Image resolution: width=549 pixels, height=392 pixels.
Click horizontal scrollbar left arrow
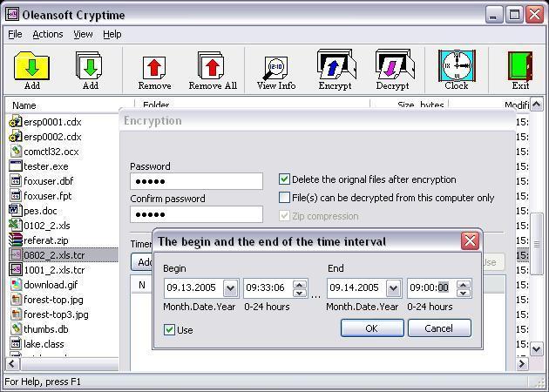click(x=12, y=364)
